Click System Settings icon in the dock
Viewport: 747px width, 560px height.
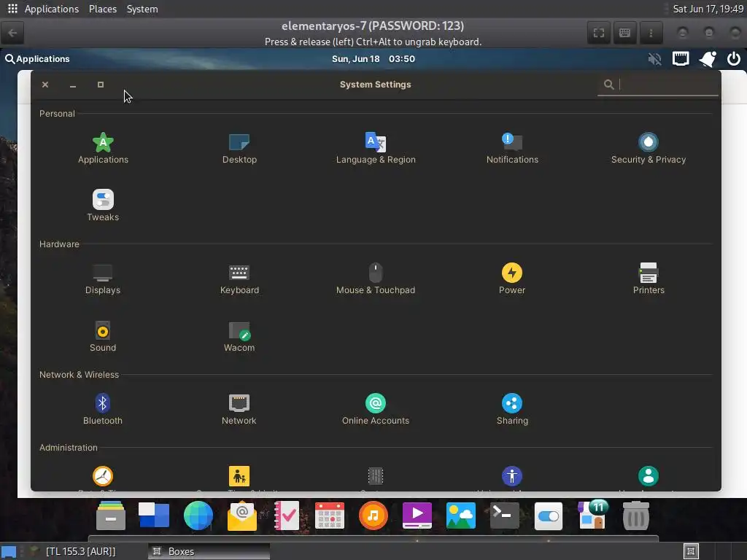point(549,516)
